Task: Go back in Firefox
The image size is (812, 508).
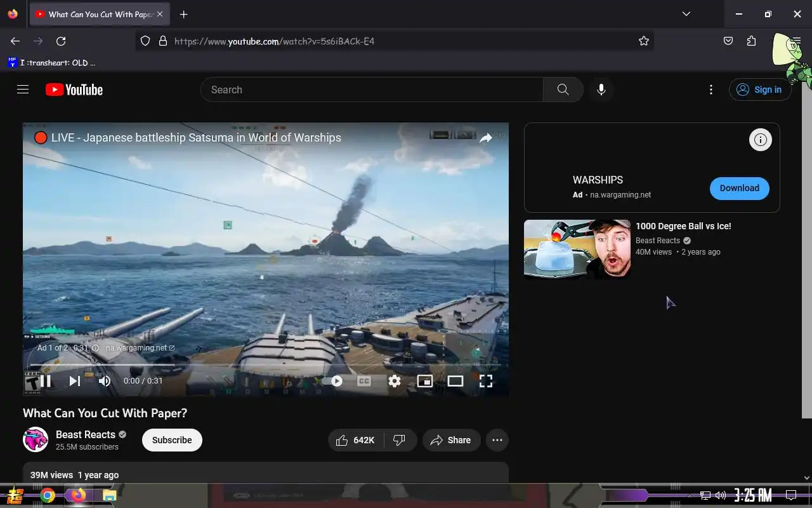Action: (15, 41)
